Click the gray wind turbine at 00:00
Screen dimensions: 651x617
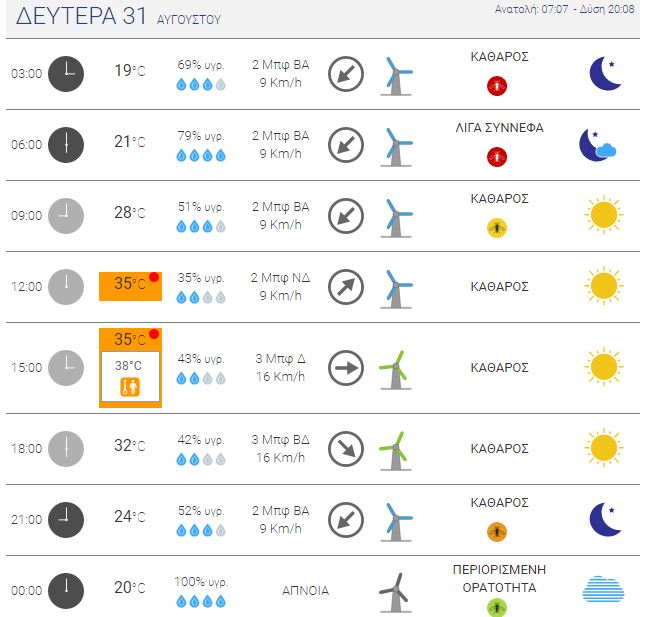[x=396, y=593]
